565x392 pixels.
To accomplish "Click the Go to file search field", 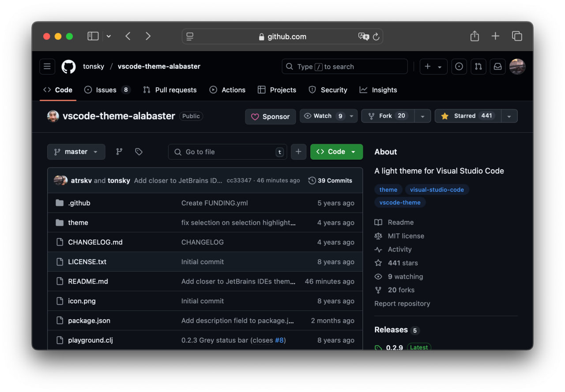I will point(227,152).
